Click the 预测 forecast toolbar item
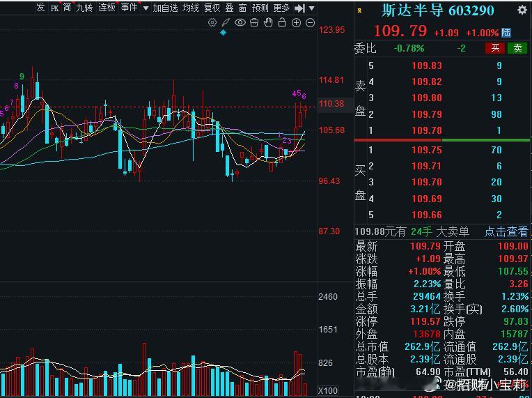Viewport: 532px width, 398px height. click(260, 8)
